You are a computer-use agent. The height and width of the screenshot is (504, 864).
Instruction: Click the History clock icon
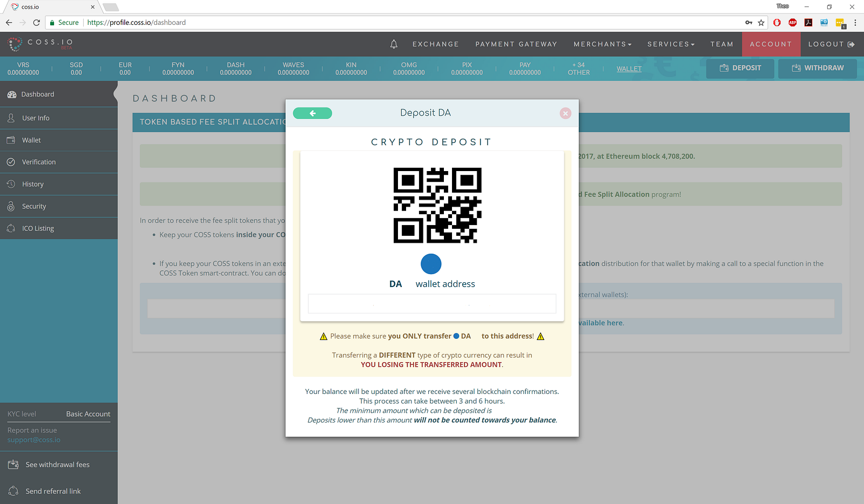pyautogui.click(x=11, y=184)
